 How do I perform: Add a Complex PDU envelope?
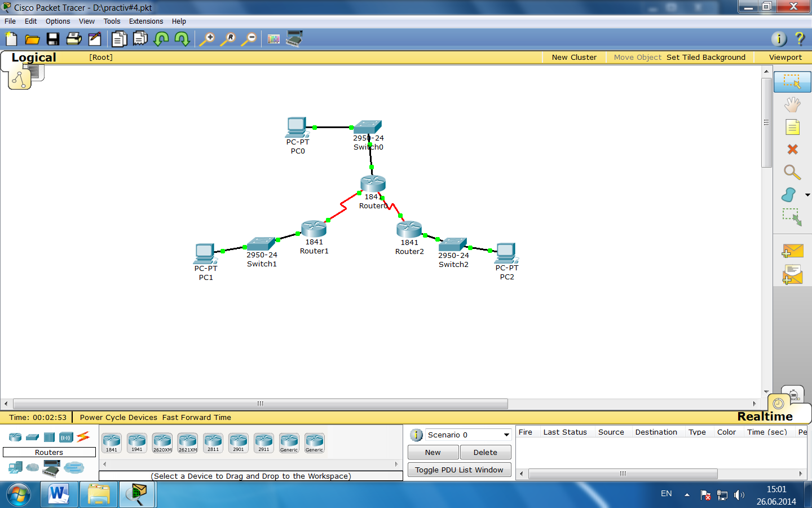point(792,275)
